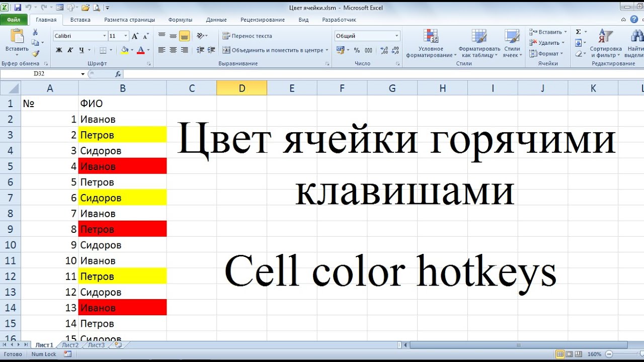
Task: Open Условное форматирование dropdown
Action: coord(431,43)
